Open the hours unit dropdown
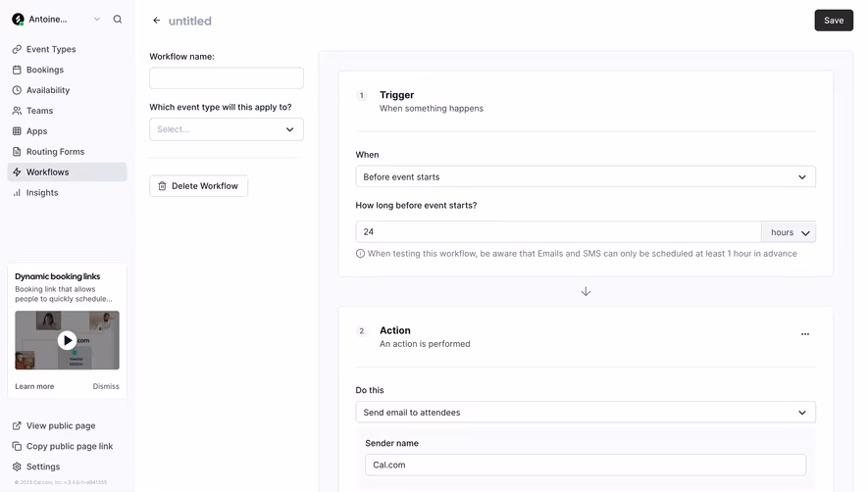 coord(789,232)
